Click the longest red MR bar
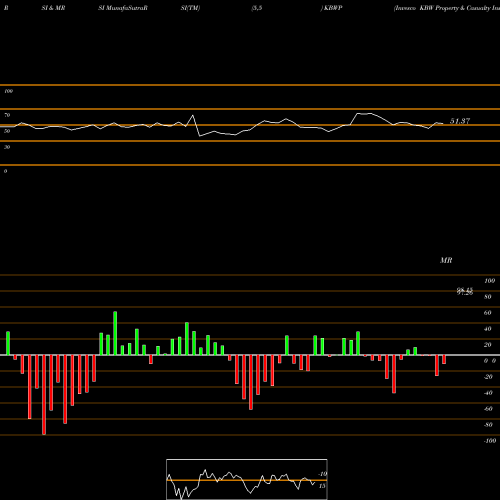The width and height of the screenshot is (500, 500). coord(44,395)
